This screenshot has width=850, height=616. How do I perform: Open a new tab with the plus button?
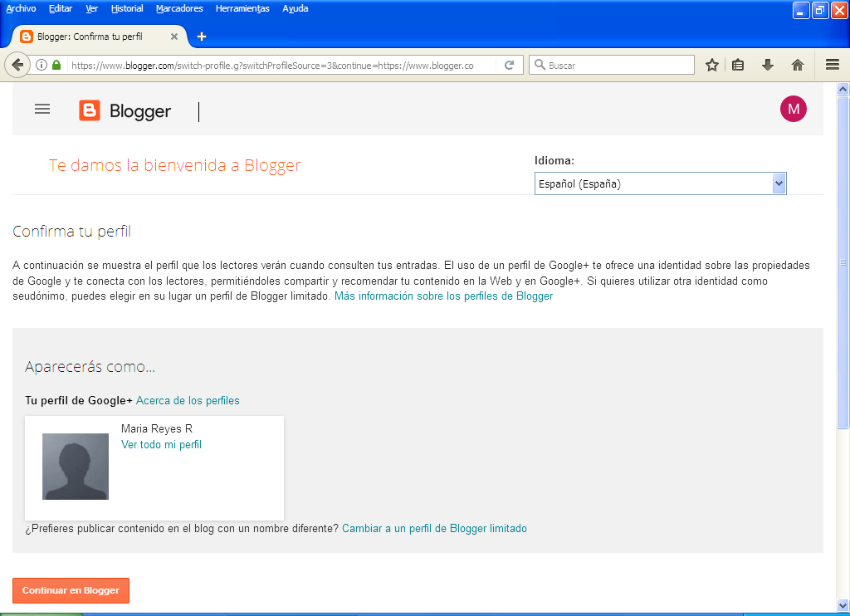pyautogui.click(x=202, y=36)
